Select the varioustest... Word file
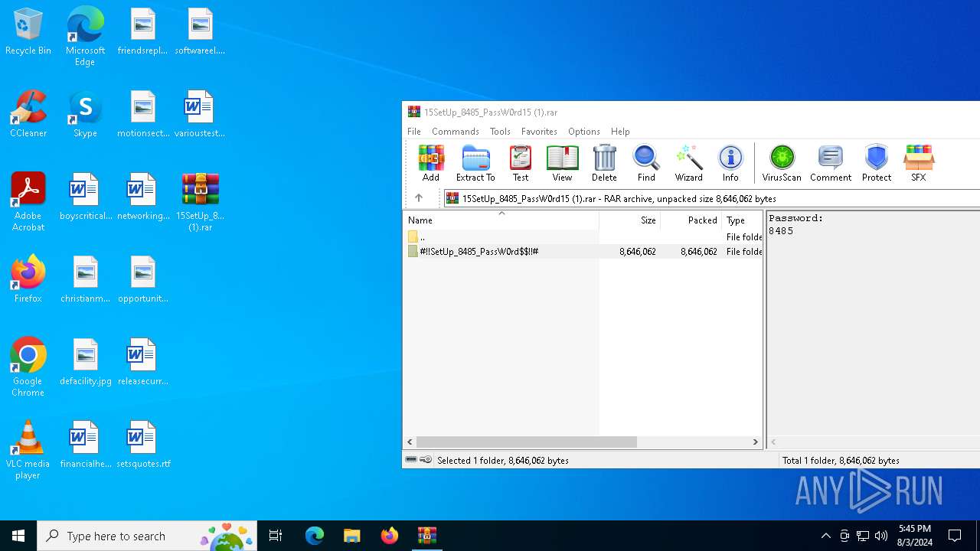 [200, 115]
